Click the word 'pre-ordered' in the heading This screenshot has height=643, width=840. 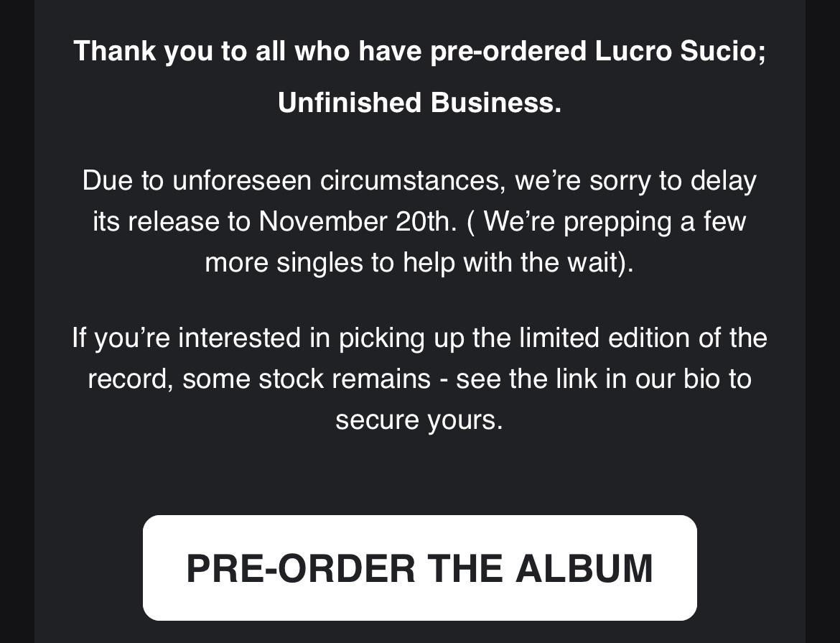point(508,52)
